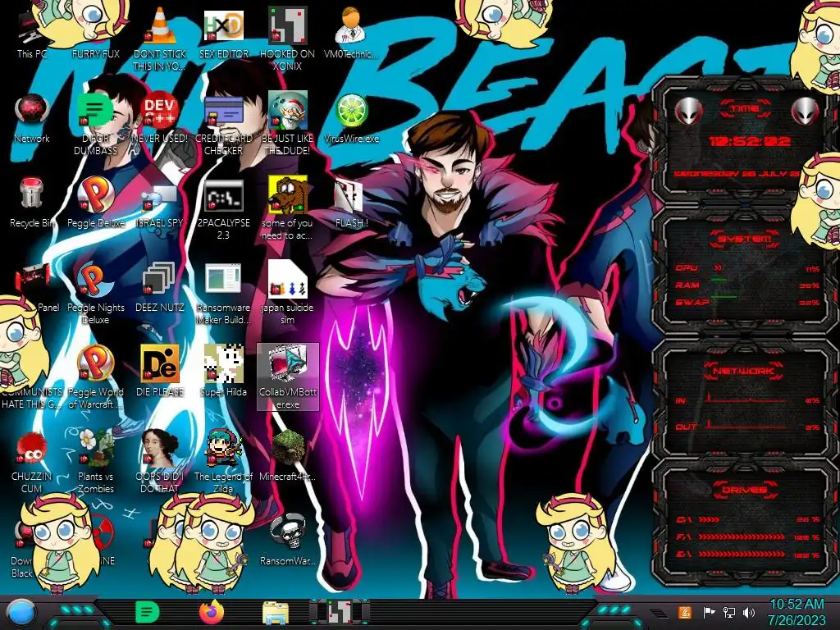This screenshot has height=630, width=840.
Task: Open the Network desktop icon
Action: tap(32, 118)
